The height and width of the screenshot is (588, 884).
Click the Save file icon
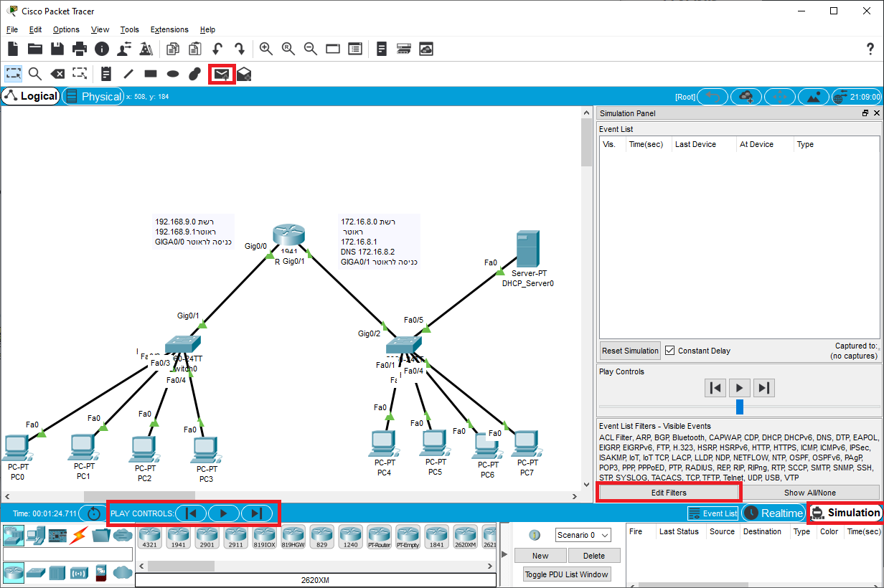(x=57, y=49)
